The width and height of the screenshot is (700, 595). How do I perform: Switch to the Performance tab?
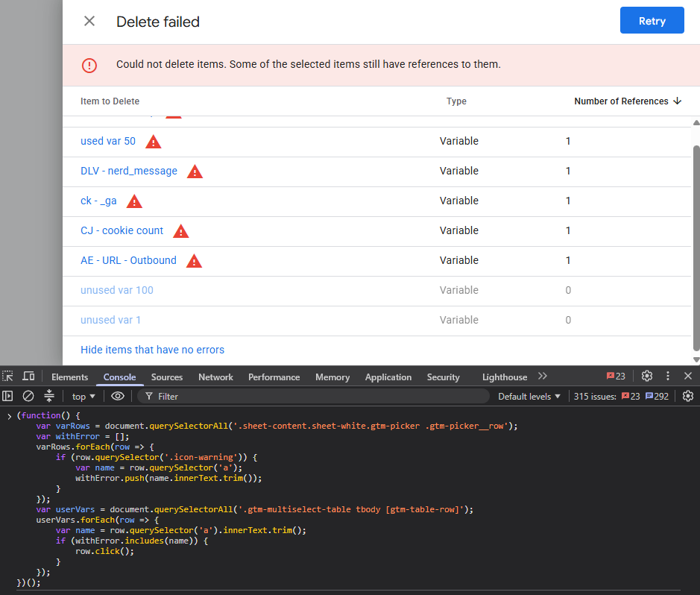[274, 377]
